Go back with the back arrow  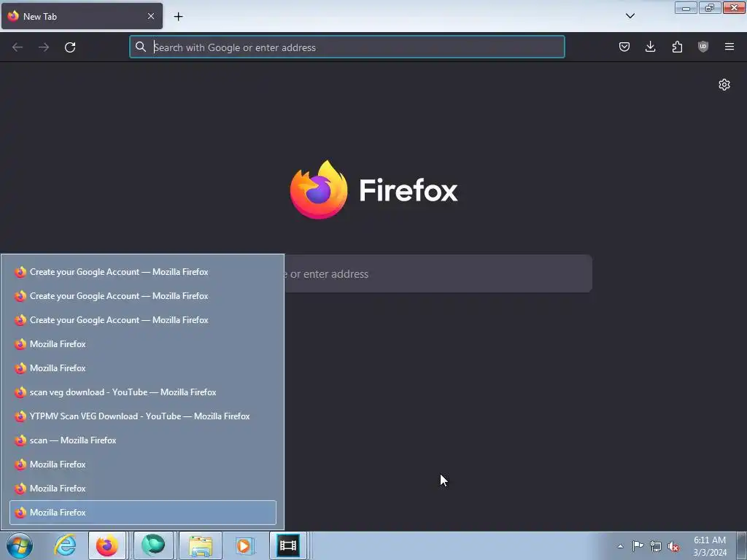18,47
